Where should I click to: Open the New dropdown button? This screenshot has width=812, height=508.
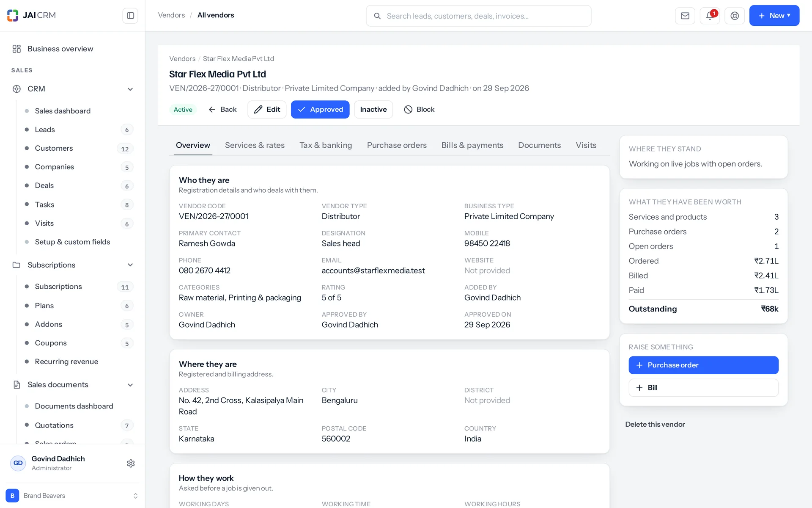774,16
